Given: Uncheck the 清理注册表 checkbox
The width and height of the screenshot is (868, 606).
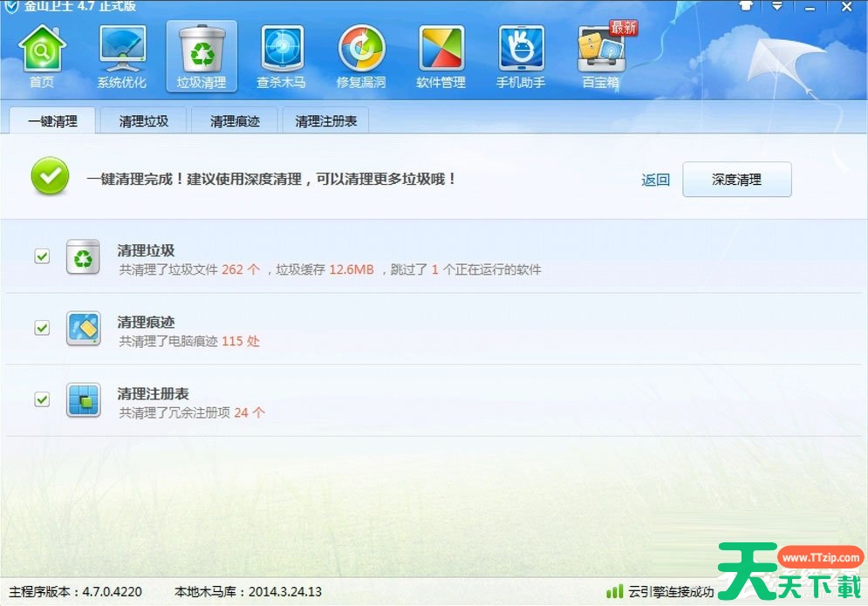Looking at the screenshot, I should pyautogui.click(x=42, y=399).
